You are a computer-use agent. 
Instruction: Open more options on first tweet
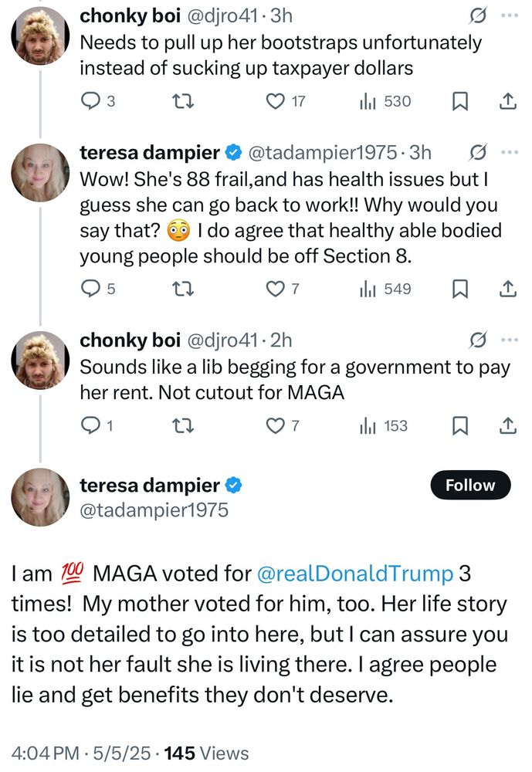click(x=507, y=15)
